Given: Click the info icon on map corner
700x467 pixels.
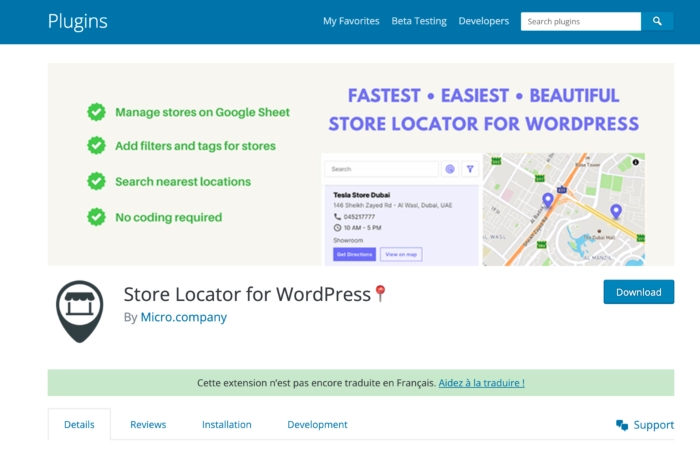Looking at the screenshot, I should [636, 162].
